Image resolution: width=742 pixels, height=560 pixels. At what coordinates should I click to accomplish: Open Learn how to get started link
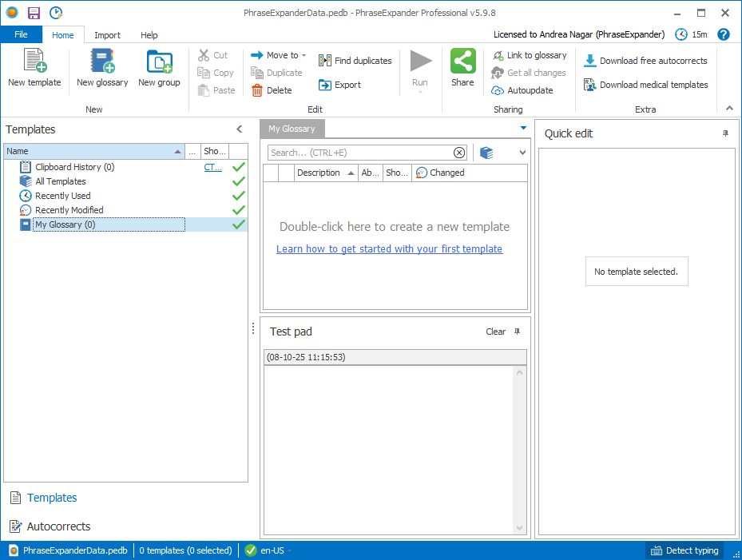tap(390, 249)
